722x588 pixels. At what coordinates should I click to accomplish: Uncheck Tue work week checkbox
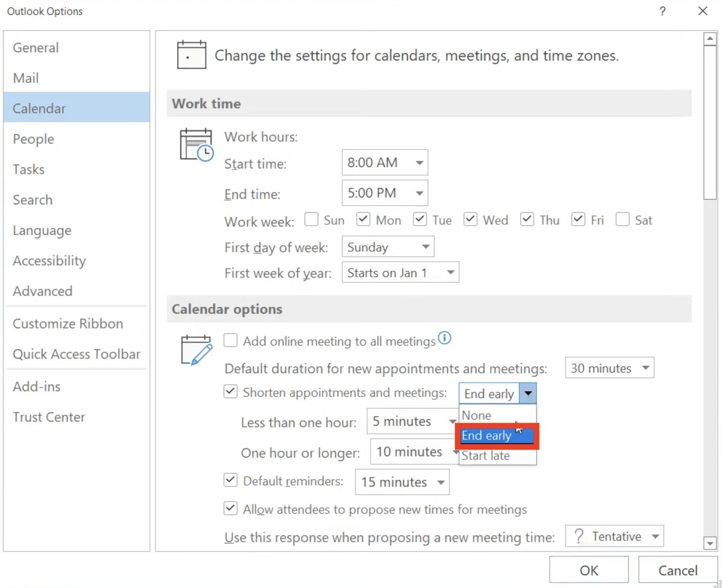click(x=420, y=219)
